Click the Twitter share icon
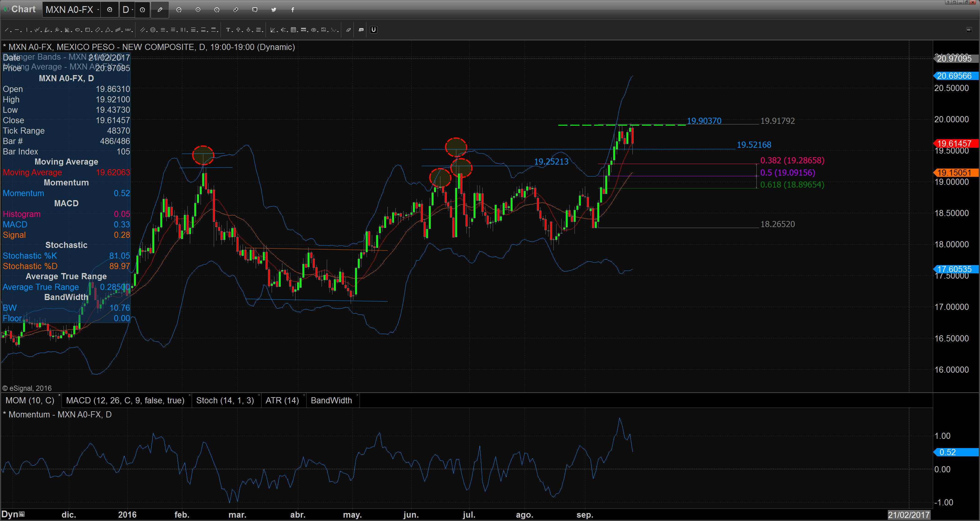Screen dimensions: 980x521 point(274,10)
